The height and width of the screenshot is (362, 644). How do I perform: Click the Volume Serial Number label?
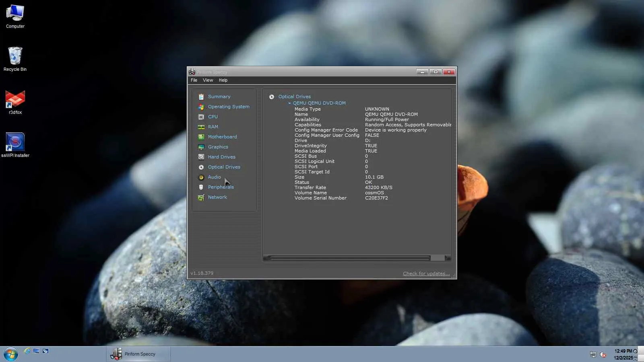pos(320,198)
